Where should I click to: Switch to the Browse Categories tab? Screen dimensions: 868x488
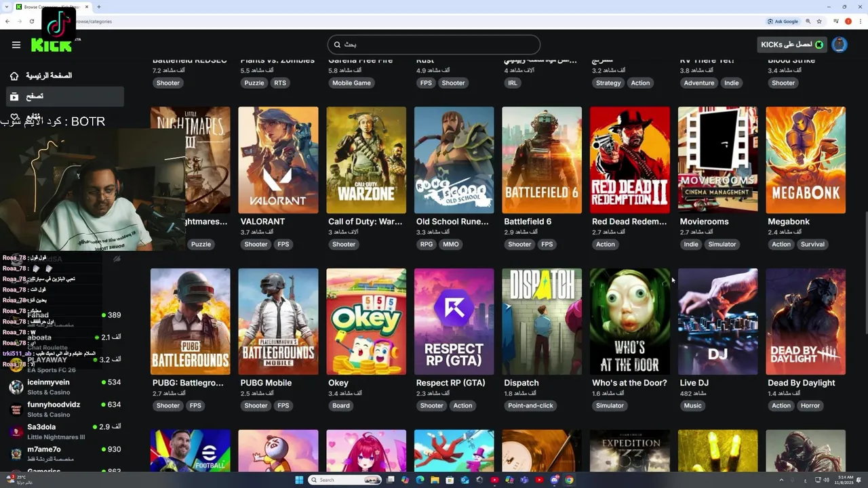coord(52,7)
